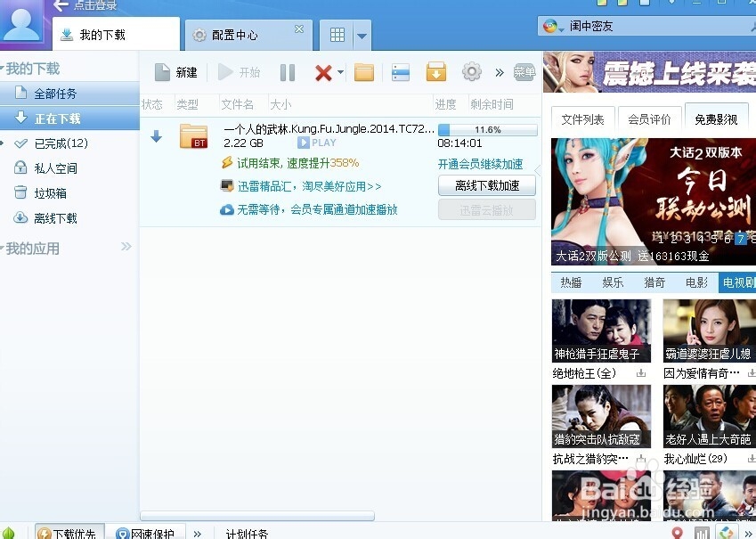The height and width of the screenshot is (539, 756).
Task: Select the 电影 category tab
Action: pyautogui.click(x=696, y=282)
